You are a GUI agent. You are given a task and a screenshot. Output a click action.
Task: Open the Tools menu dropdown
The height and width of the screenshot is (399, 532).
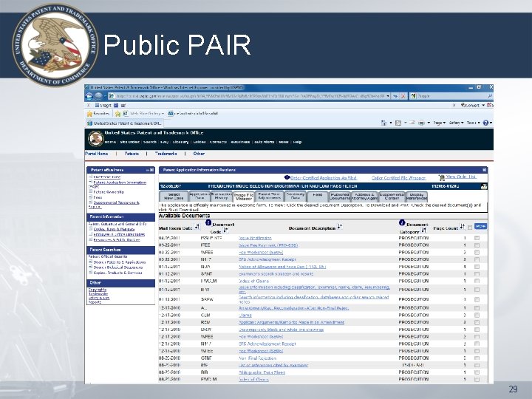[473, 123]
